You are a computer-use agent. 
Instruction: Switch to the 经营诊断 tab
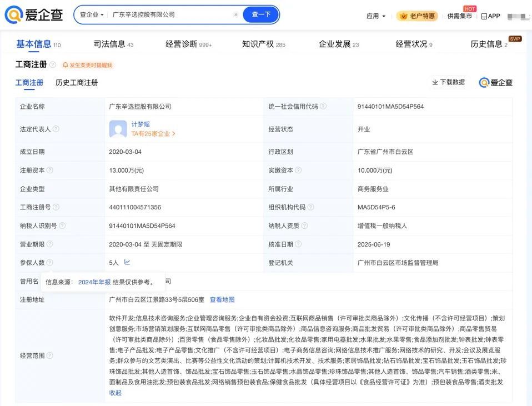coord(189,44)
